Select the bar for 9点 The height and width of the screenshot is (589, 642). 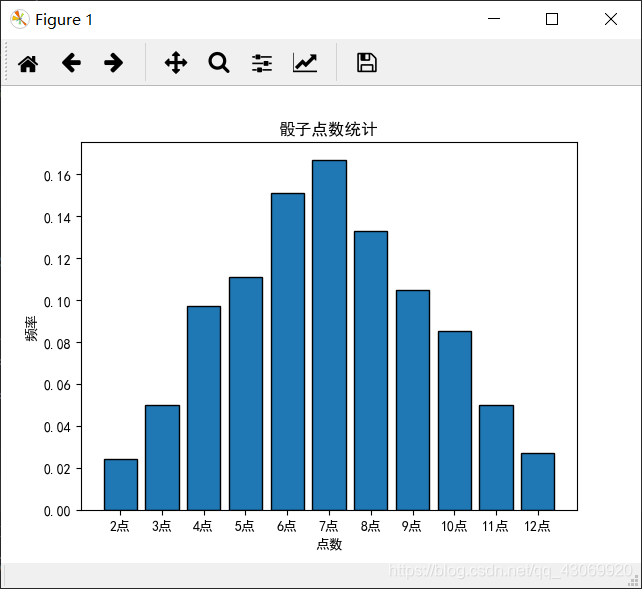(x=413, y=400)
